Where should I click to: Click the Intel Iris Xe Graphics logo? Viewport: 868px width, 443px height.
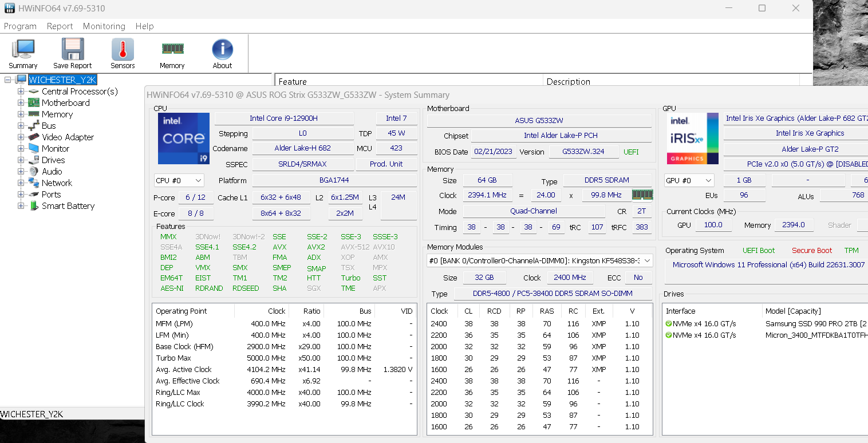[x=692, y=139]
